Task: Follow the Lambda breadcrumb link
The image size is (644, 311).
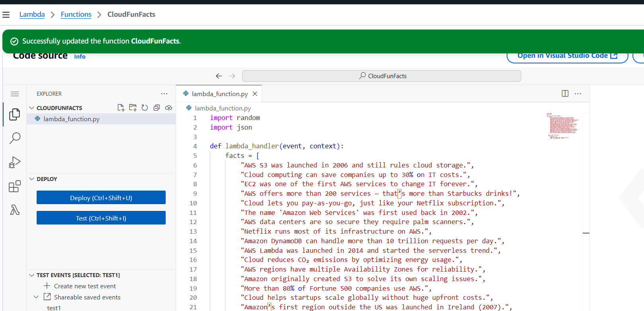Action: tap(32, 14)
